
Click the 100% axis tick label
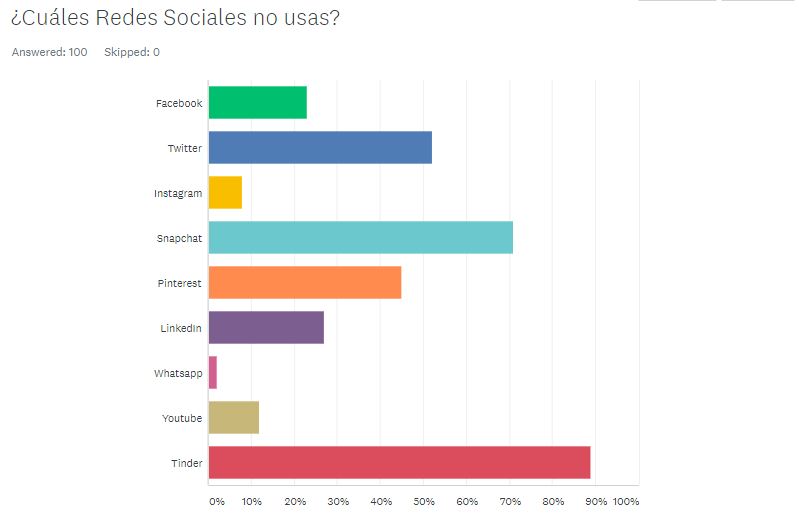click(x=626, y=500)
